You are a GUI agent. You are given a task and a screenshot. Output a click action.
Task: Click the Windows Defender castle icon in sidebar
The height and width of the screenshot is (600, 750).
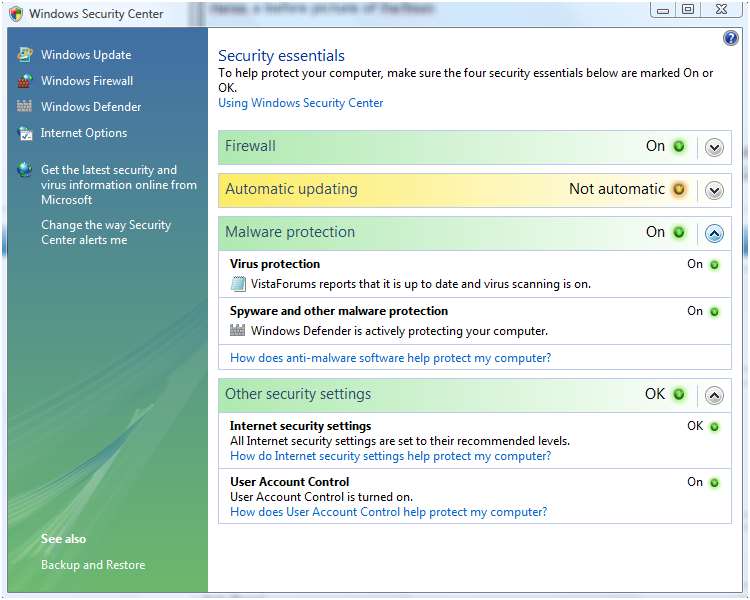point(24,106)
